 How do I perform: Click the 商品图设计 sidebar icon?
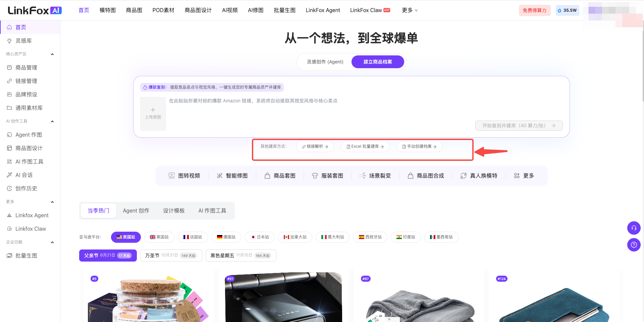9,148
